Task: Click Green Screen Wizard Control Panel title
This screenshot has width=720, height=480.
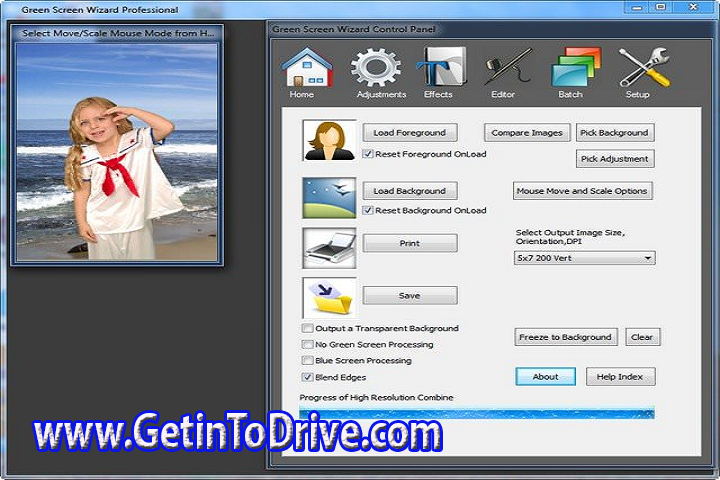Action: tap(354, 29)
